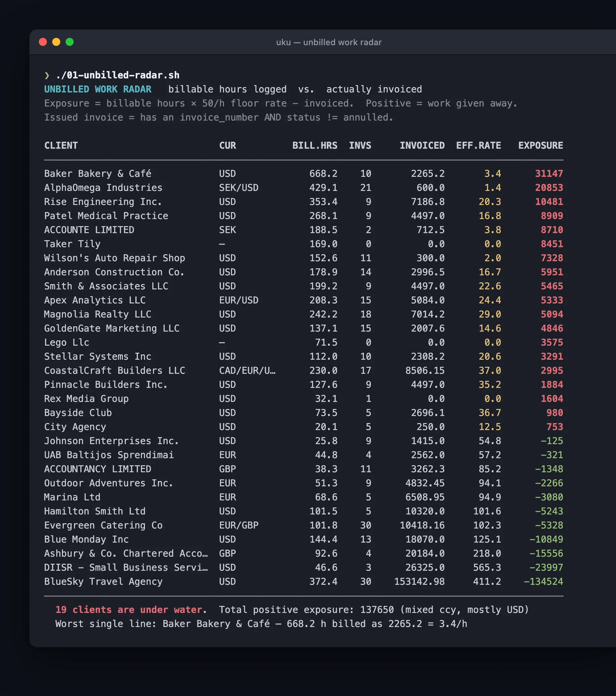Click the INVOICED column header

[x=422, y=145]
